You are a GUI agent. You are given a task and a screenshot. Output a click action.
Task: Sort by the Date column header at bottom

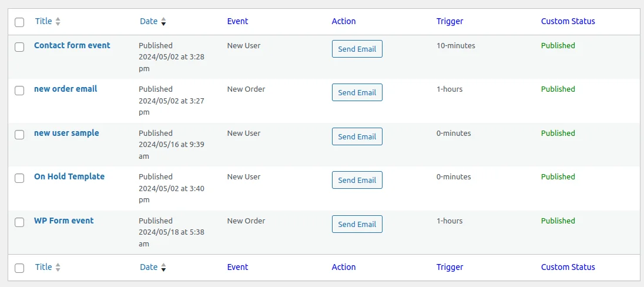(149, 267)
